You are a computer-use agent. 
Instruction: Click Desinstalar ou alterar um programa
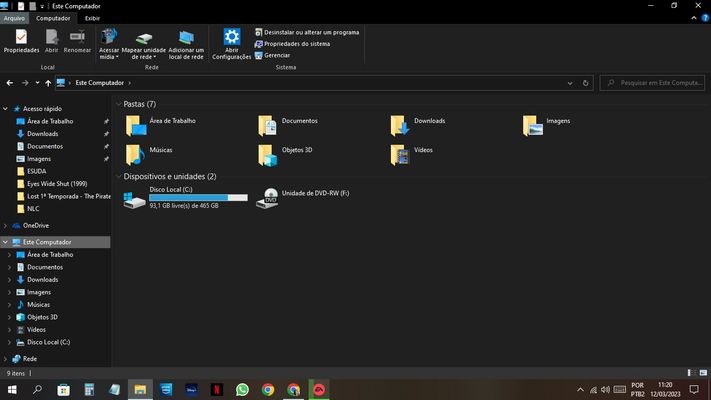pyautogui.click(x=307, y=32)
